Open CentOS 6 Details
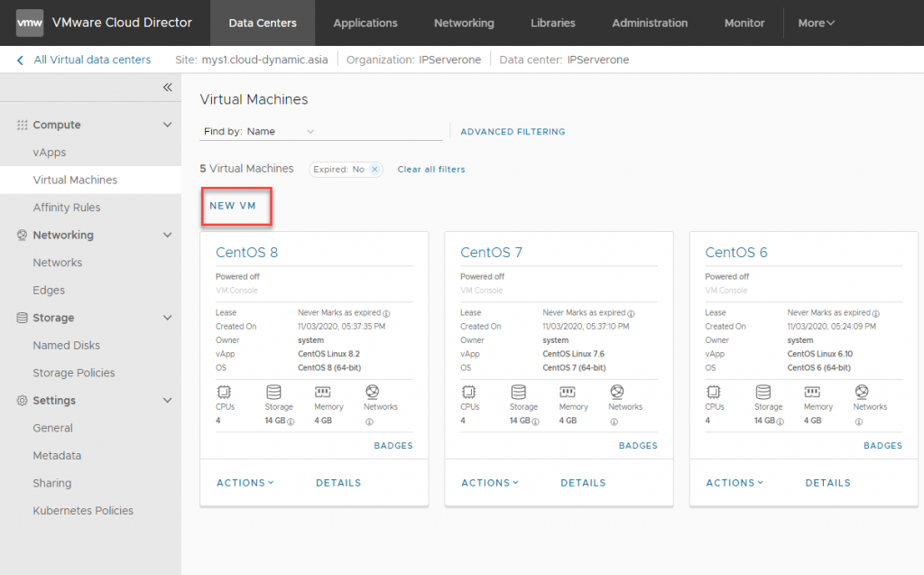Screen dimensions: 924x575 point(828,482)
